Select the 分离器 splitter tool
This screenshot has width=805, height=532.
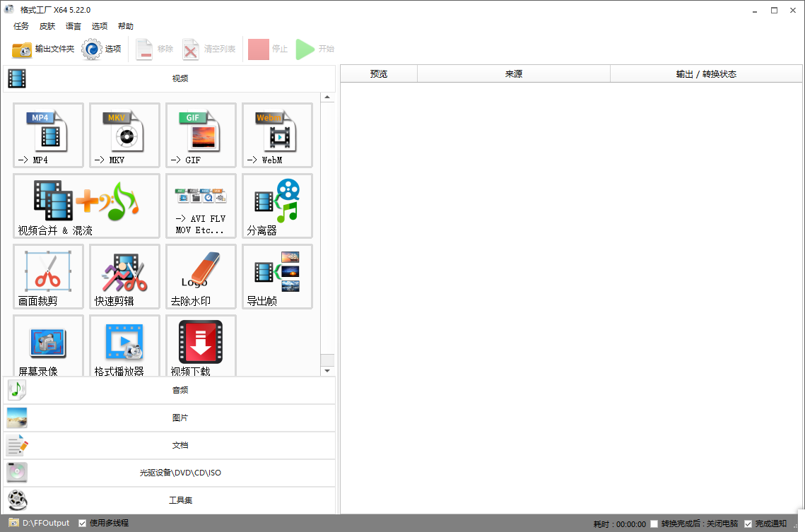pyautogui.click(x=276, y=206)
